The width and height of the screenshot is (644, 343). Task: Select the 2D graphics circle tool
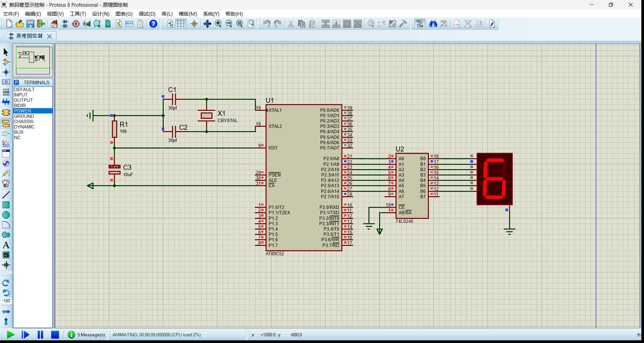6,215
